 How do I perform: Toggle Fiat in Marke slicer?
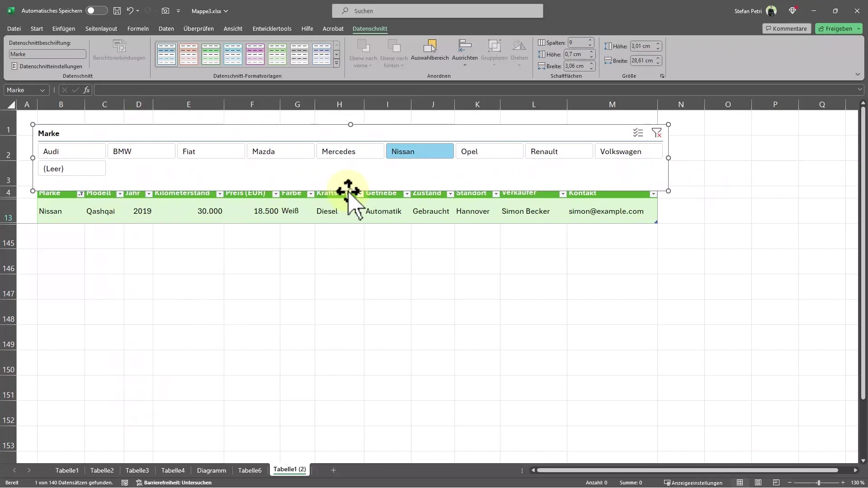[x=211, y=151]
